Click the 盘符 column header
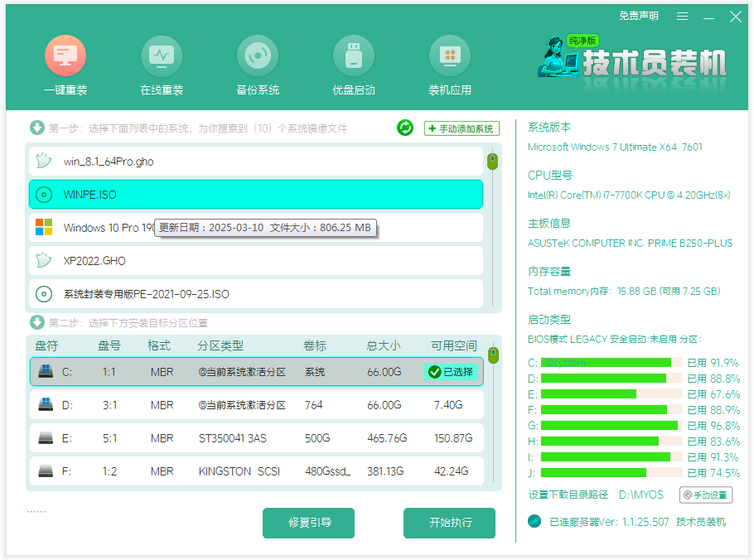Screen dimensions: 754x560 [46, 345]
